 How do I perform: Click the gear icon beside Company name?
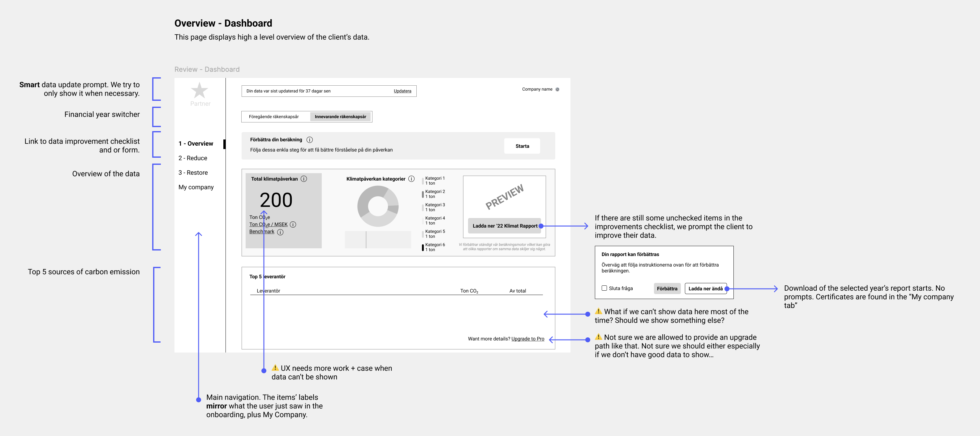pos(557,89)
